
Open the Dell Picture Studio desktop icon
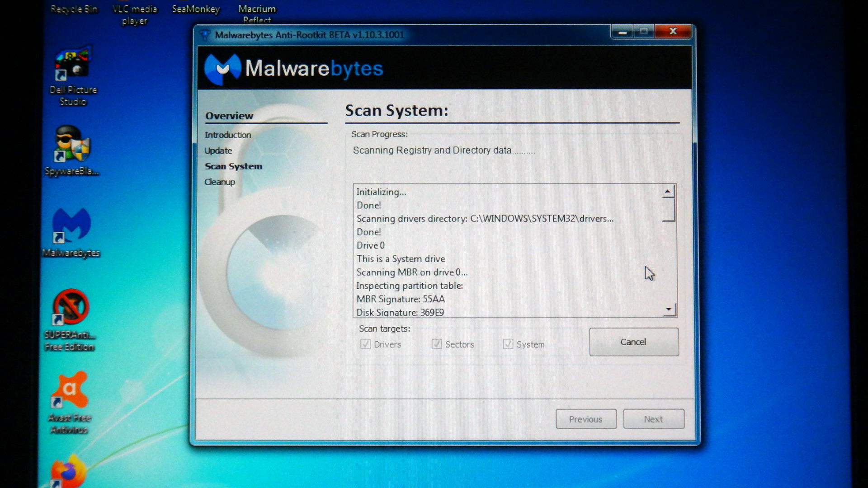73,76
